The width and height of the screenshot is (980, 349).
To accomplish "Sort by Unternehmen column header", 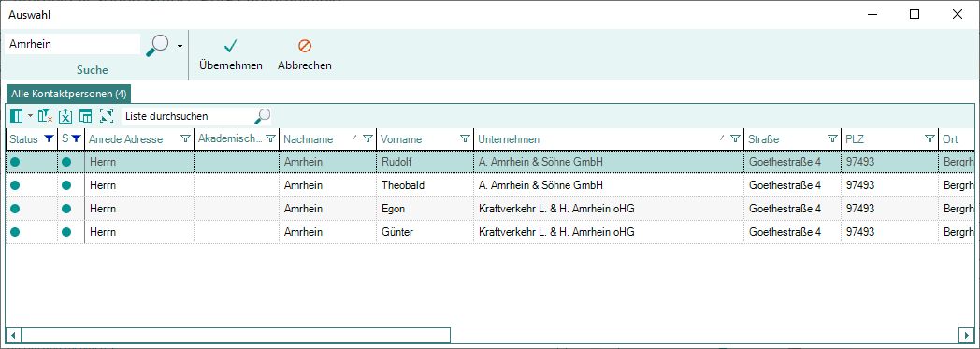I will 509,139.
